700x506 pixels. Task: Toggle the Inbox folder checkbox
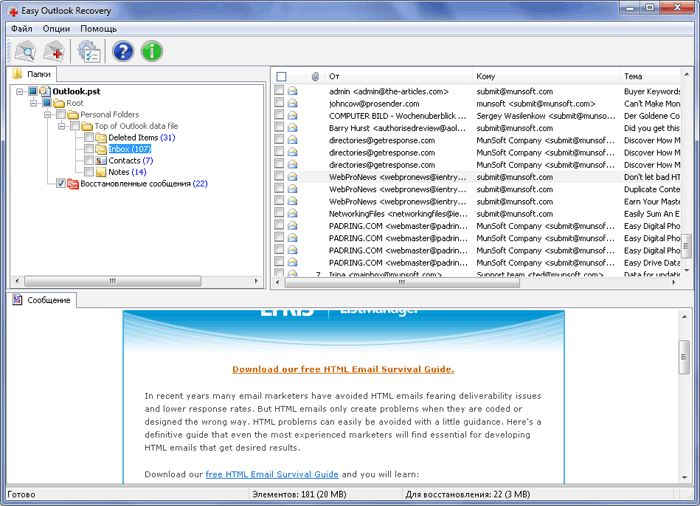tap(89, 149)
